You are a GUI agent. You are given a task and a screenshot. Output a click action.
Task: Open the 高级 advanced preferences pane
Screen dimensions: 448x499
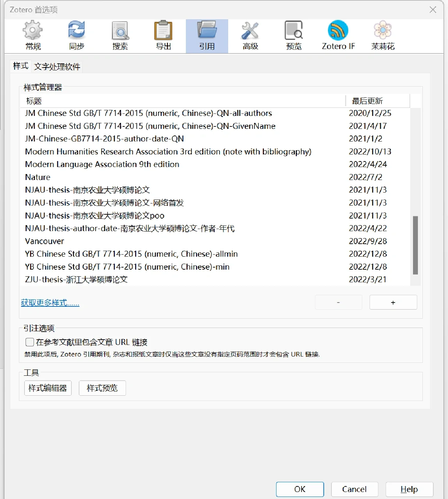pyautogui.click(x=250, y=36)
